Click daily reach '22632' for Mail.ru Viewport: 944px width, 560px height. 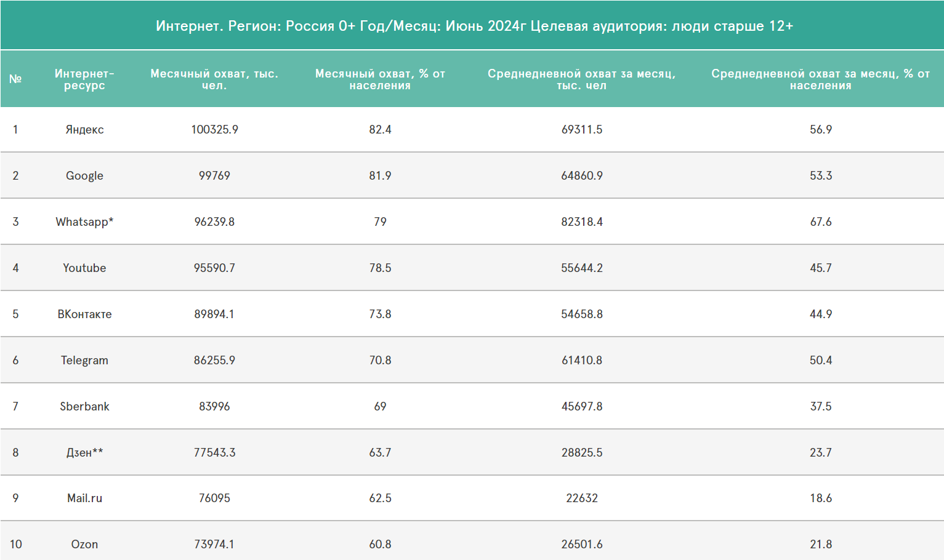point(582,498)
